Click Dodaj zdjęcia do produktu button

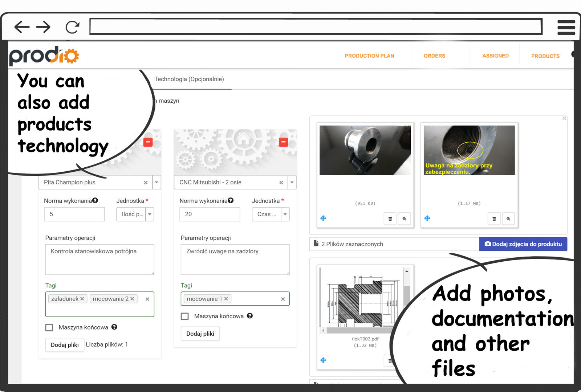click(523, 244)
